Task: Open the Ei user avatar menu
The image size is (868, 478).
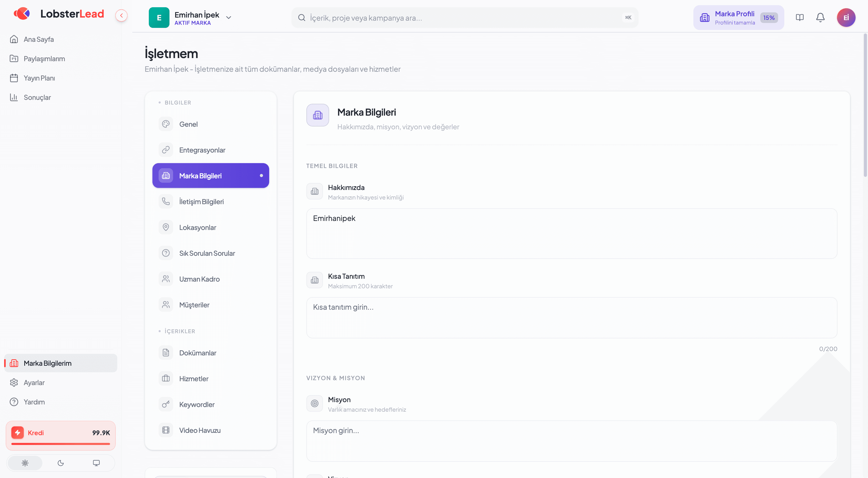Action: (x=846, y=18)
